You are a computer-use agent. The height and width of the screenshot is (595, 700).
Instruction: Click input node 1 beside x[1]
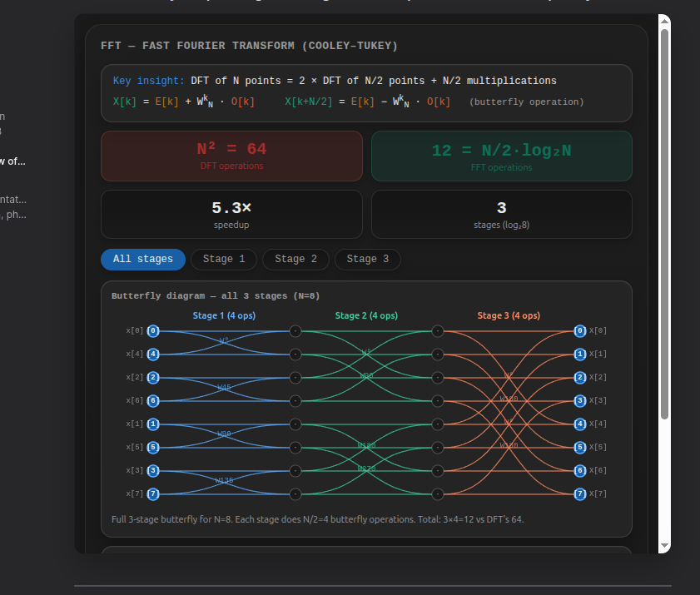(x=153, y=424)
